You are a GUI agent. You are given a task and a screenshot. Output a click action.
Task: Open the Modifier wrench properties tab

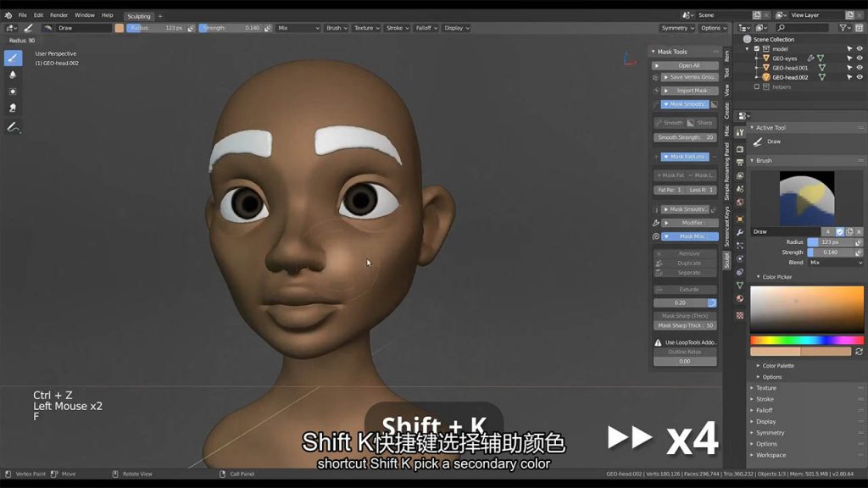[x=740, y=231]
